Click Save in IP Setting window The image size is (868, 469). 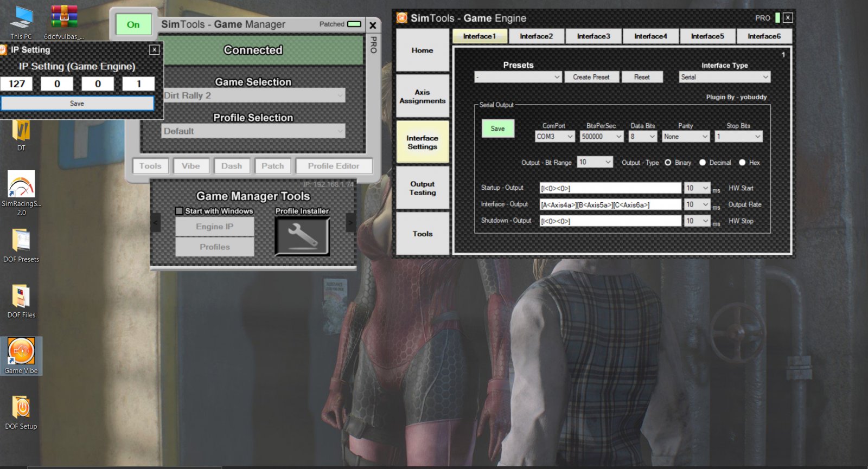pyautogui.click(x=77, y=104)
